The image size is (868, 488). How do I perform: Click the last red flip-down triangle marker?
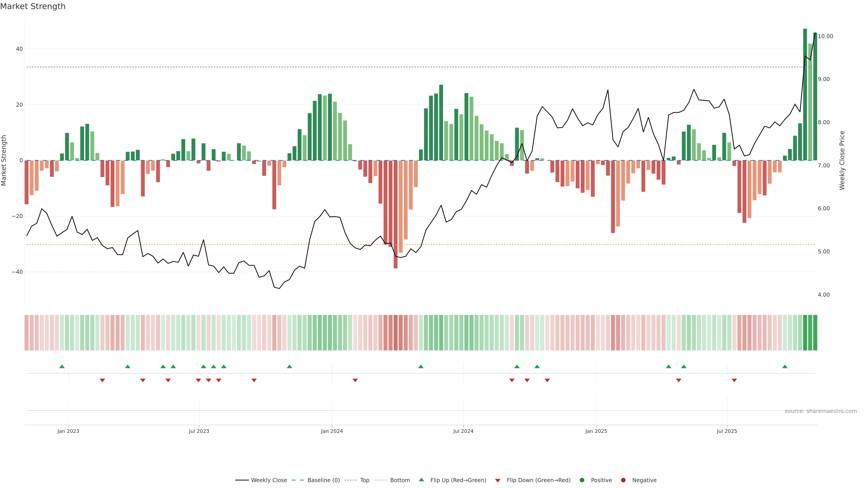click(x=734, y=380)
